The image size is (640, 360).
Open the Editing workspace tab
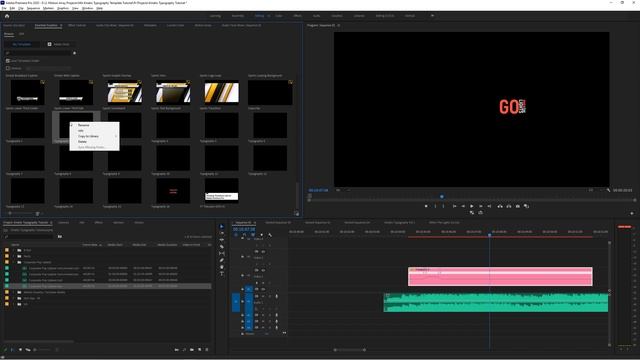(x=260, y=16)
